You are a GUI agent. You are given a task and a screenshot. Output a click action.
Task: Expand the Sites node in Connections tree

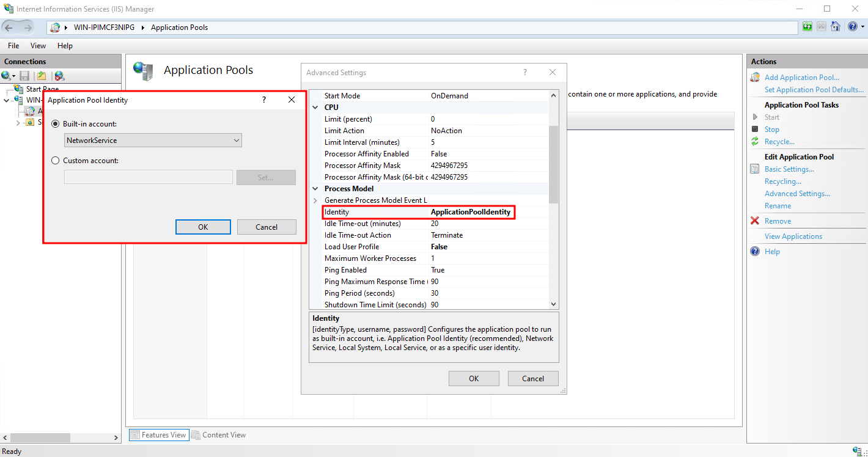click(18, 122)
